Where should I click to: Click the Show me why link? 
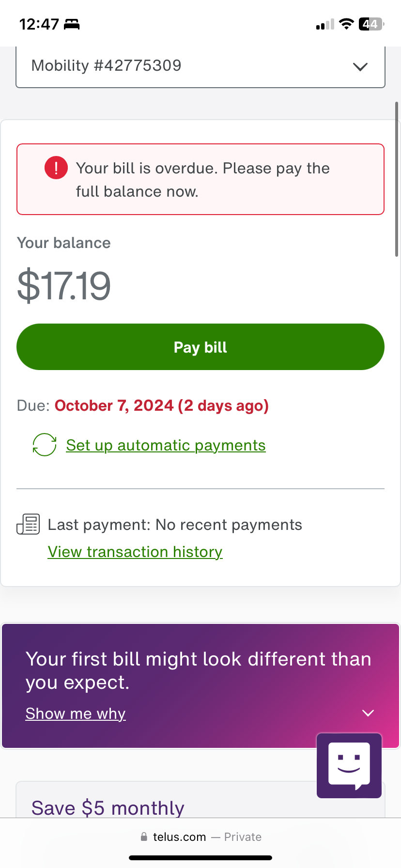(x=76, y=713)
